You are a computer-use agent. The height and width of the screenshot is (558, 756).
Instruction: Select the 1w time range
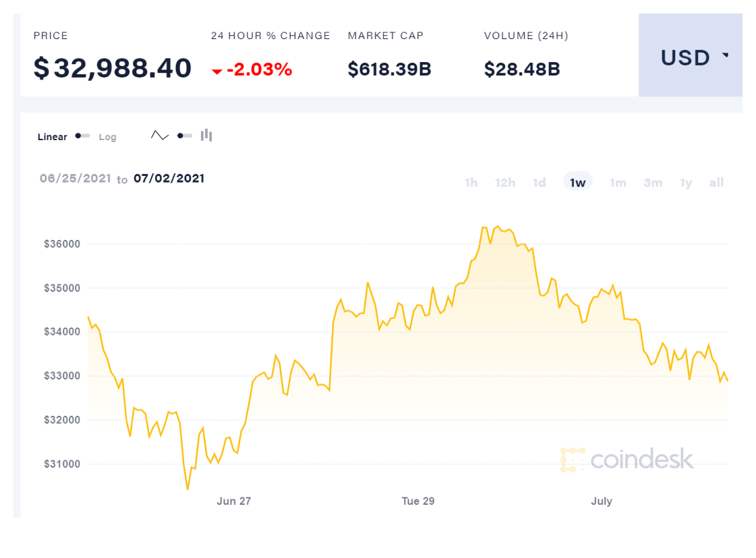click(577, 183)
